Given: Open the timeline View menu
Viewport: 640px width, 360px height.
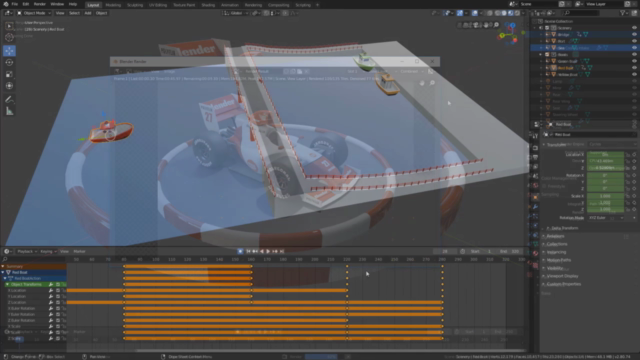Looking at the screenshot, I should [64, 251].
